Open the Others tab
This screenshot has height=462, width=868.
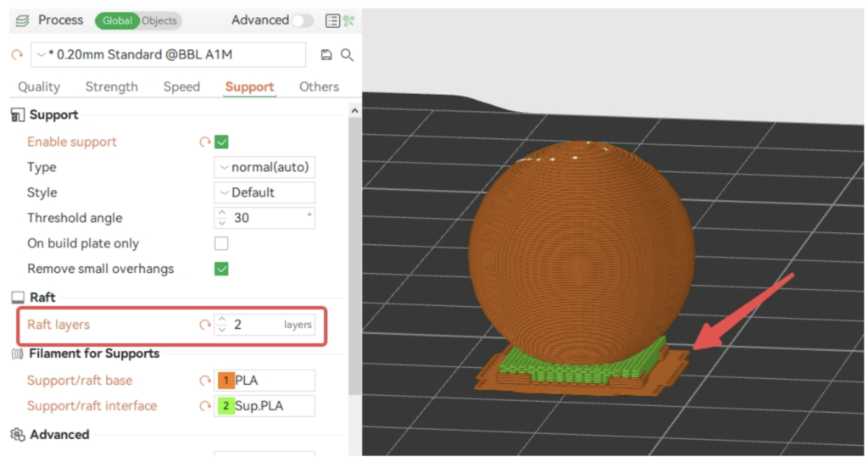(319, 86)
